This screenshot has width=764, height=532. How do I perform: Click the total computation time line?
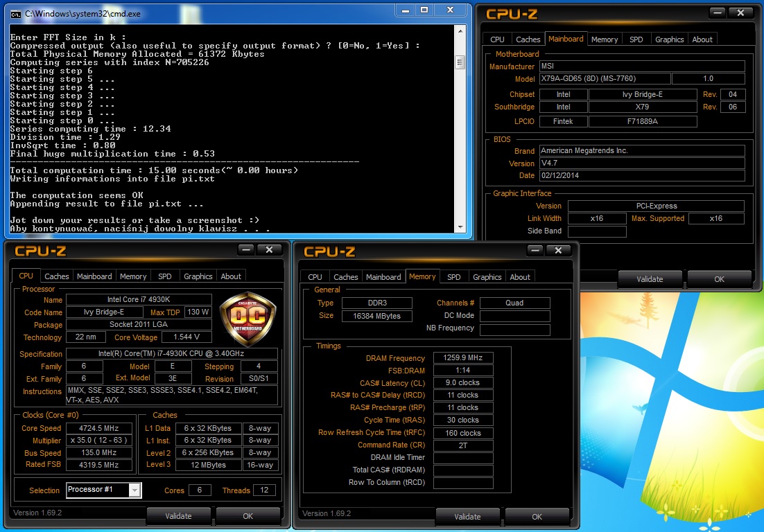(x=154, y=170)
